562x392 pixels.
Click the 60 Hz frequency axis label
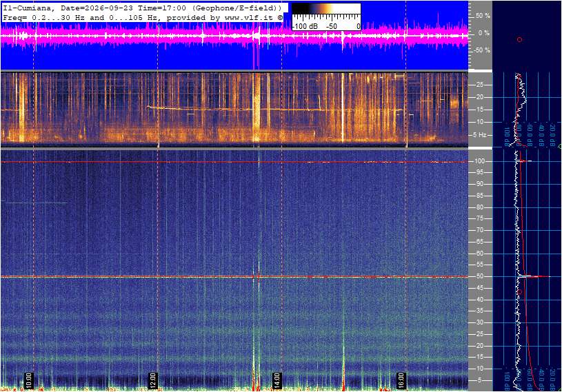point(479,254)
